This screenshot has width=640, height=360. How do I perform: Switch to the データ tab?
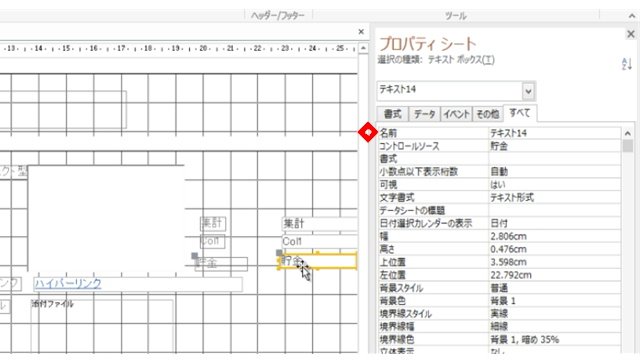pos(424,114)
